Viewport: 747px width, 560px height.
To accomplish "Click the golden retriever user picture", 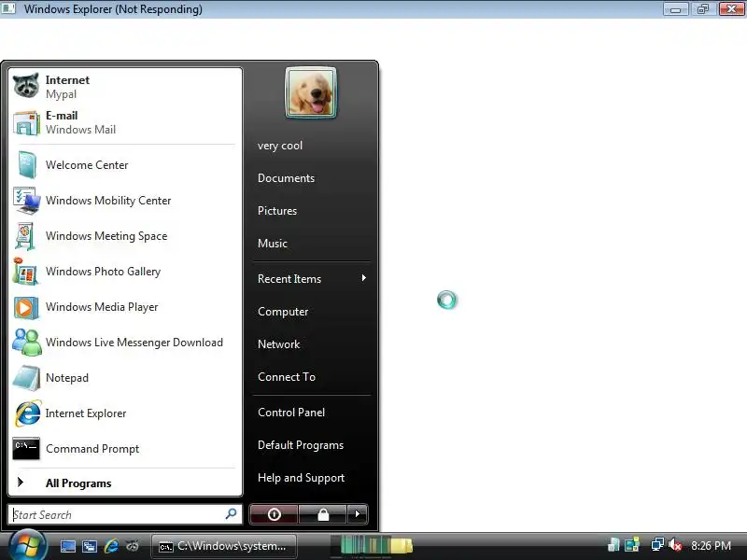I will tap(311, 92).
